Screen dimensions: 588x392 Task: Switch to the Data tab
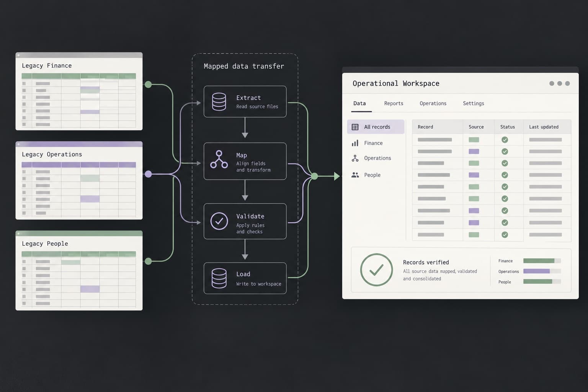point(359,103)
